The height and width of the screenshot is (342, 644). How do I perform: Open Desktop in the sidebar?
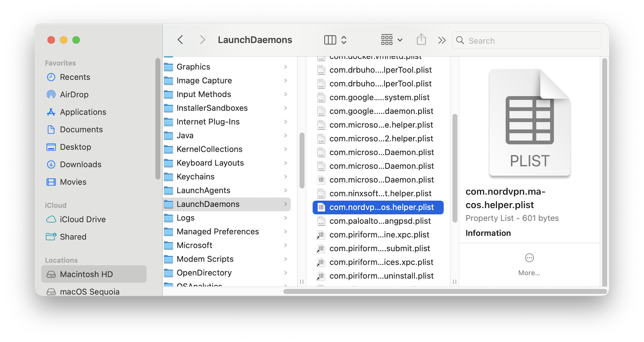click(x=94, y=147)
